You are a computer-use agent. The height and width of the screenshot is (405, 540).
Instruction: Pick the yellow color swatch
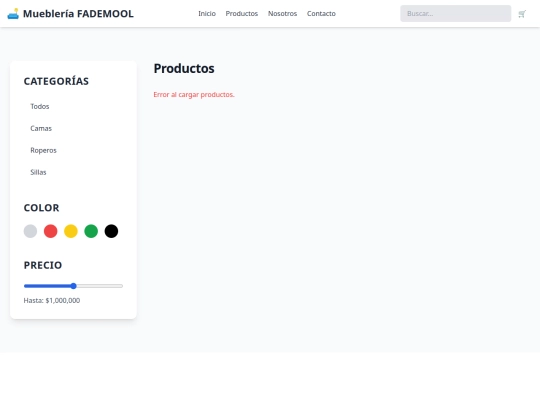(x=71, y=231)
